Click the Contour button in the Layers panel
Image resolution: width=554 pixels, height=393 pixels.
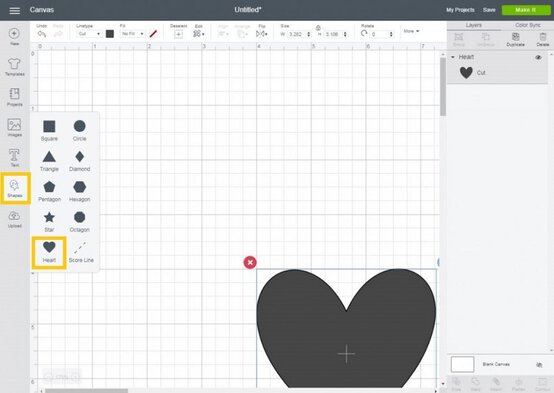542,384
